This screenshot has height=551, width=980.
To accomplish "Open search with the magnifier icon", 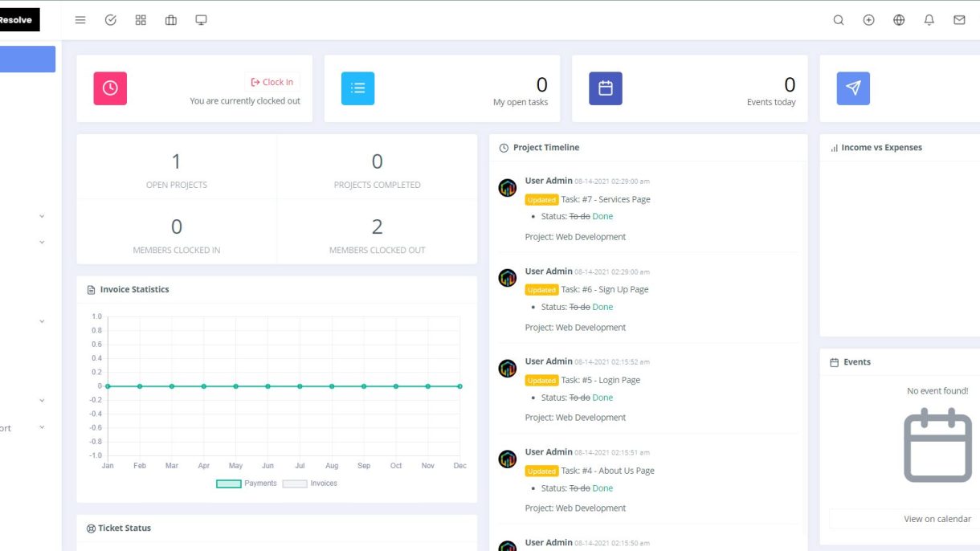I will [x=839, y=20].
